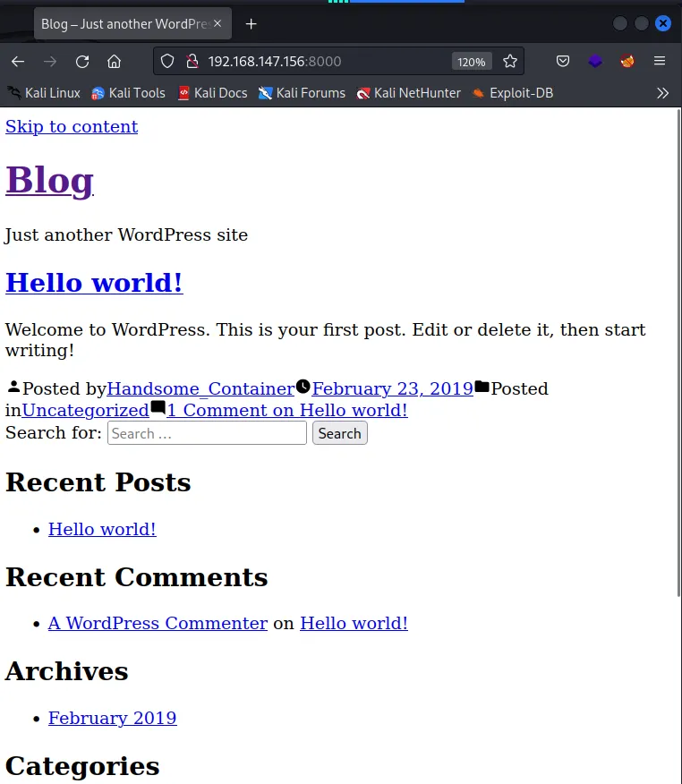Open the Uncategorized category link
682x784 pixels.
pos(86,411)
